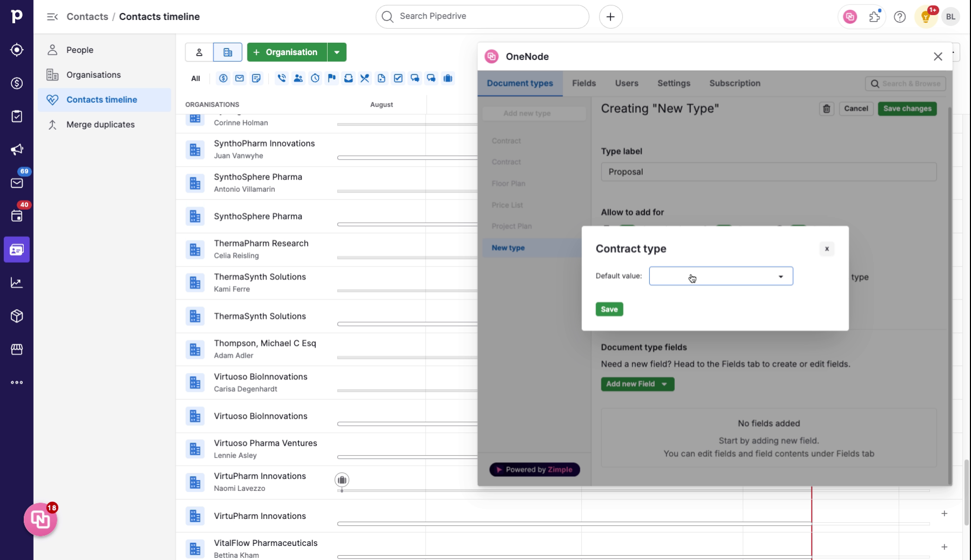The width and height of the screenshot is (971, 560).
Task: Click the Powered by Zimple badge
Action: (x=535, y=470)
